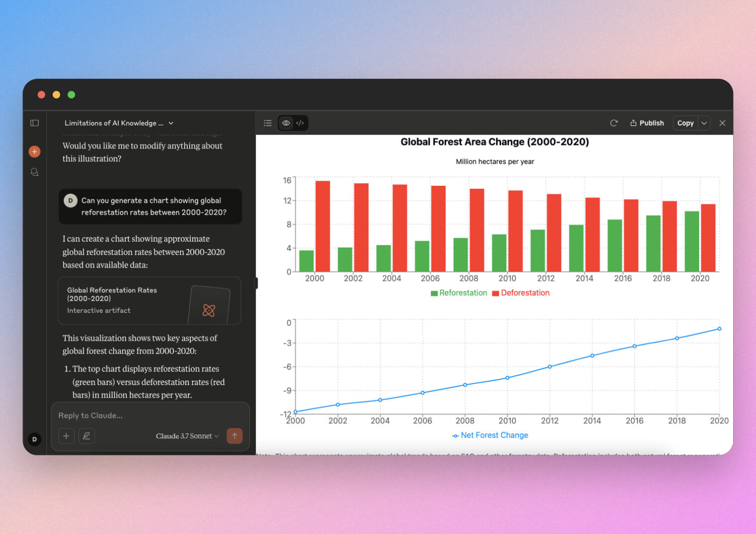Image resolution: width=756 pixels, height=534 pixels.
Task: Open the writing style icon in the reply box
Action: 87,436
